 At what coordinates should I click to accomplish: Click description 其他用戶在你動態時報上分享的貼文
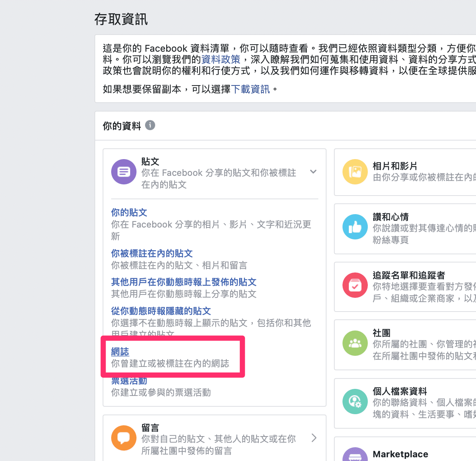(x=184, y=294)
